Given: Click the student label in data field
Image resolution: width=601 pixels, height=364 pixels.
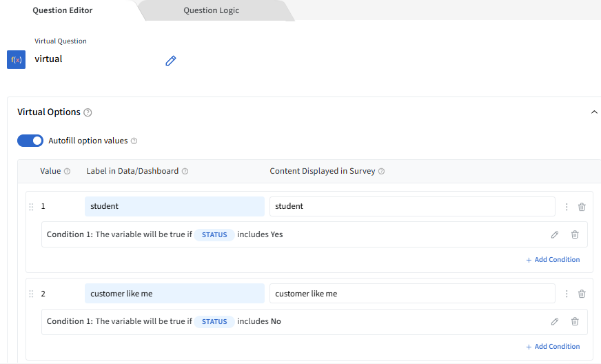Looking at the screenshot, I should 174,206.
